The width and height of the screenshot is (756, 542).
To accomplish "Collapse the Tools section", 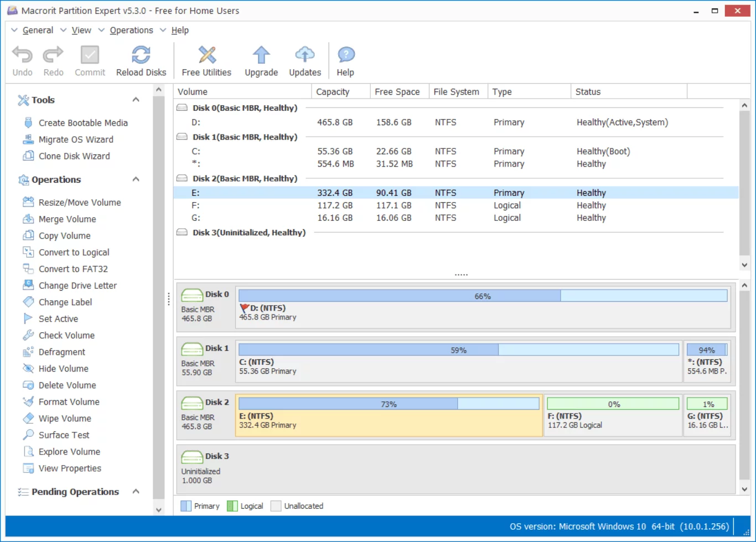I will [x=136, y=99].
